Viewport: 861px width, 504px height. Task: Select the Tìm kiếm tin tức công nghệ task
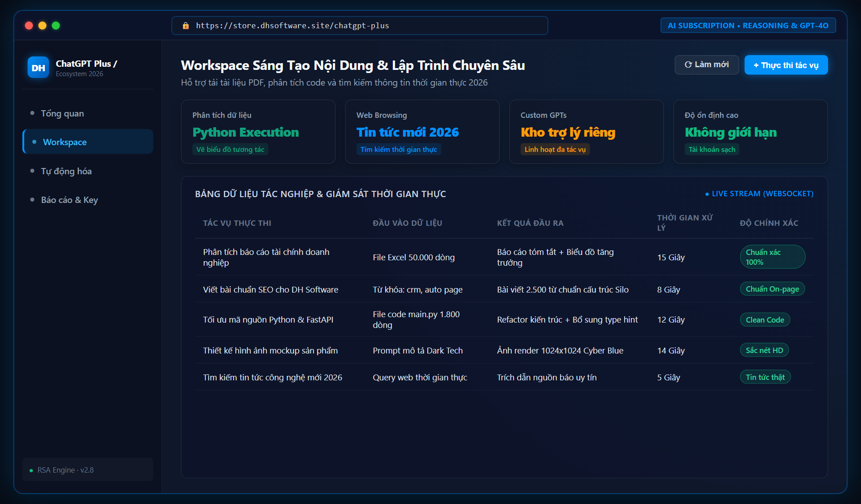pyautogui.click(x=504, y=377)
